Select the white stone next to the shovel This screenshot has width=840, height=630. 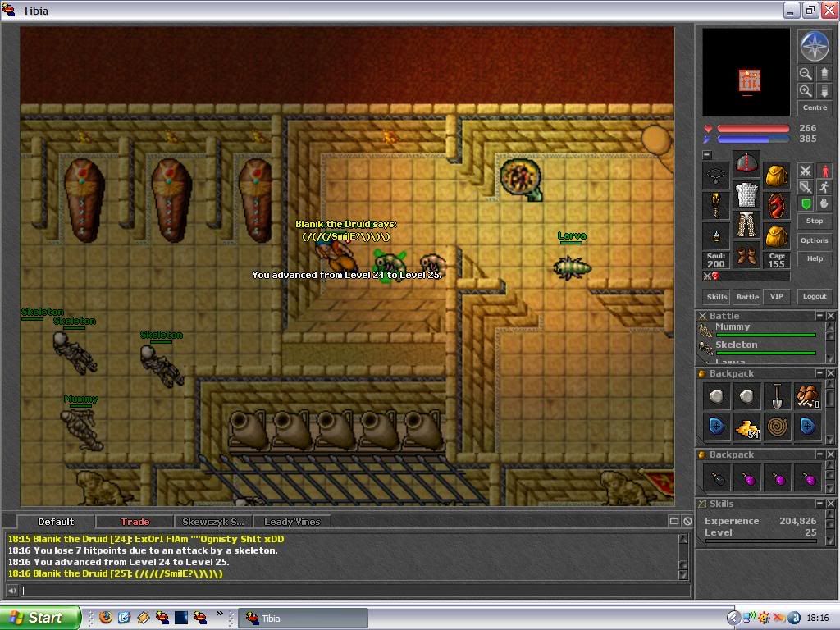(x=746, y=396)
